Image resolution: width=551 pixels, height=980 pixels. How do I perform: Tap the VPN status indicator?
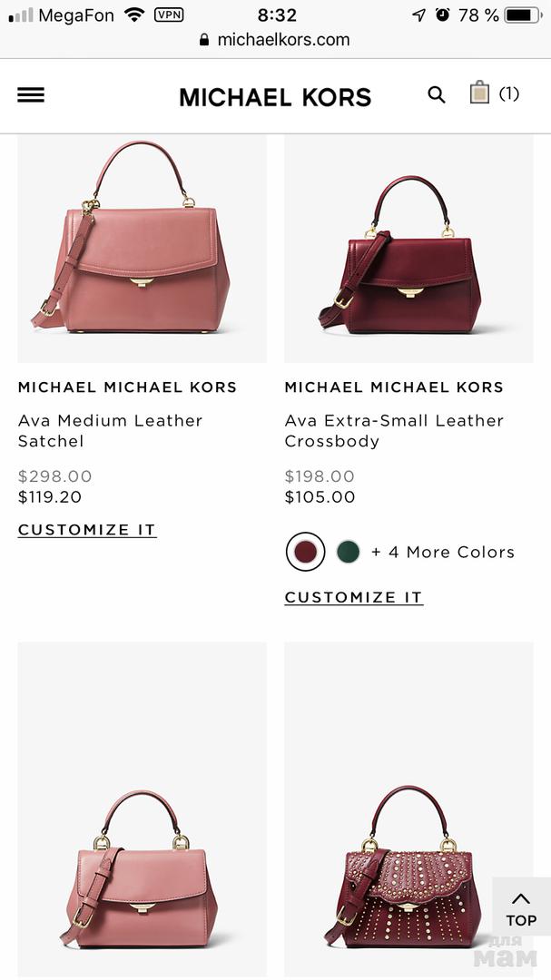click(x=169, y=15)
